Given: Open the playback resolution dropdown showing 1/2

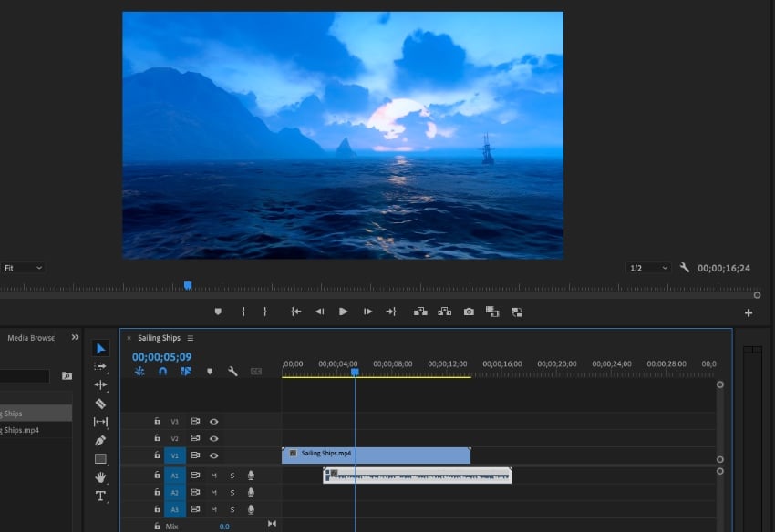Looking at the screenshot, I should click(647, 267).
